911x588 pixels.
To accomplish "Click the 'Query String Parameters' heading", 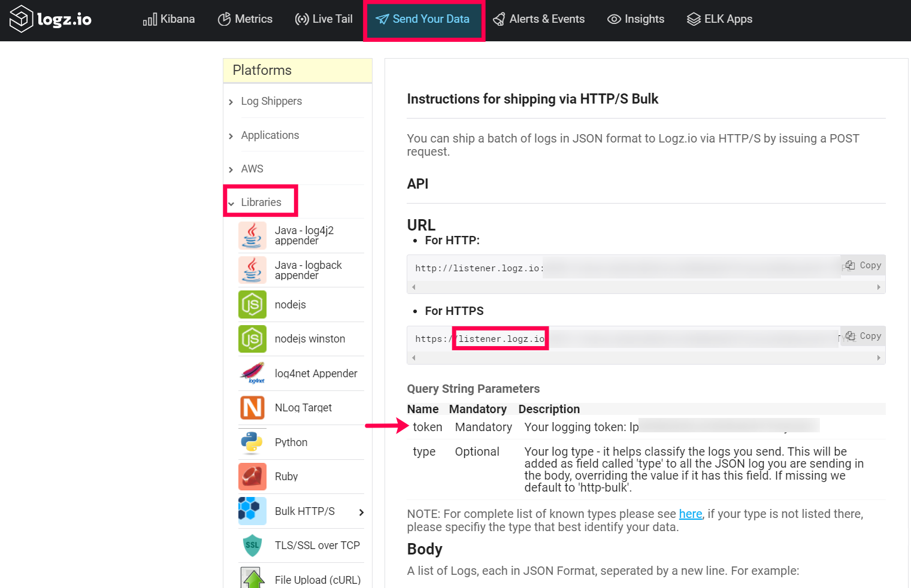I will pyautogui.click(x=473, y=389).
